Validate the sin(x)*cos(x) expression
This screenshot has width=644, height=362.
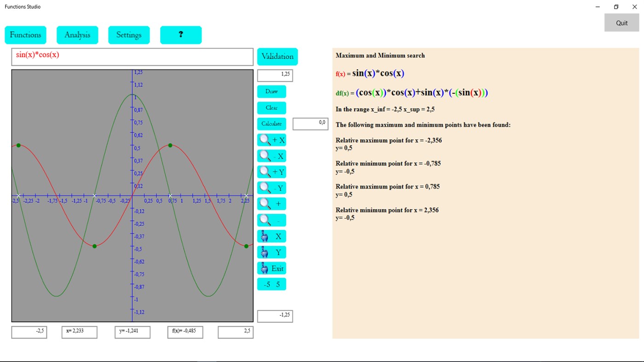click(277, 57)
